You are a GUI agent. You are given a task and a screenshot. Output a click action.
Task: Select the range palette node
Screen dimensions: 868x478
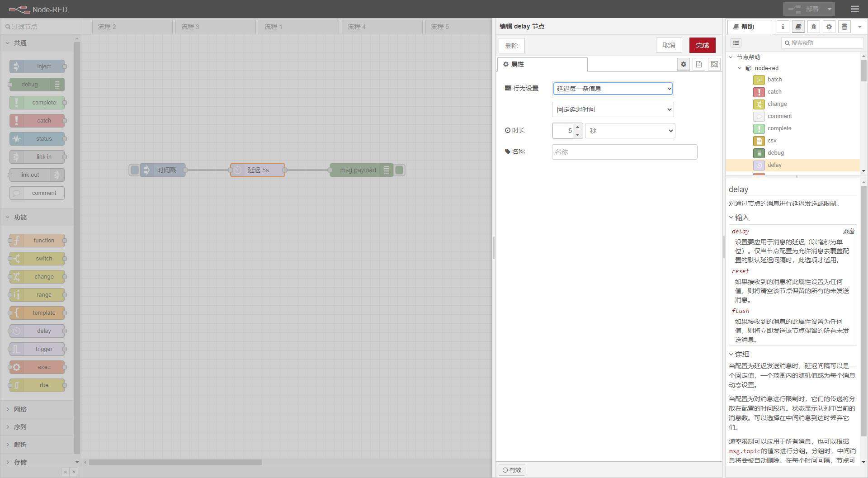pyautogui.click(x=37, y=295)
